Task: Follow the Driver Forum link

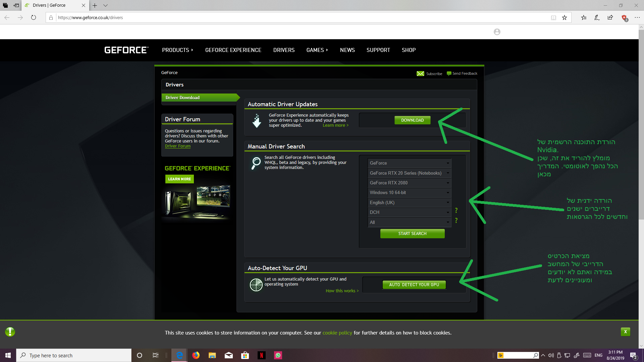Action: click(177, 146)
